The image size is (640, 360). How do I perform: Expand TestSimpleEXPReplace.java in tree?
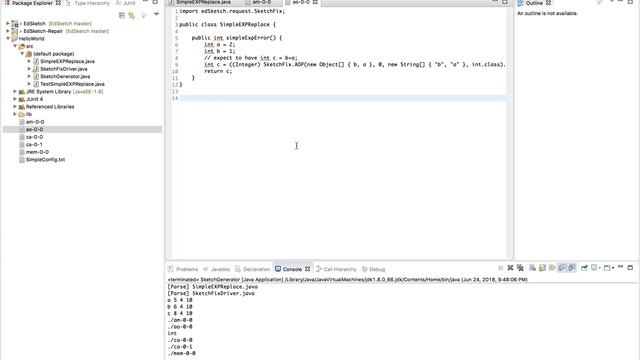(x=29, y=84)
